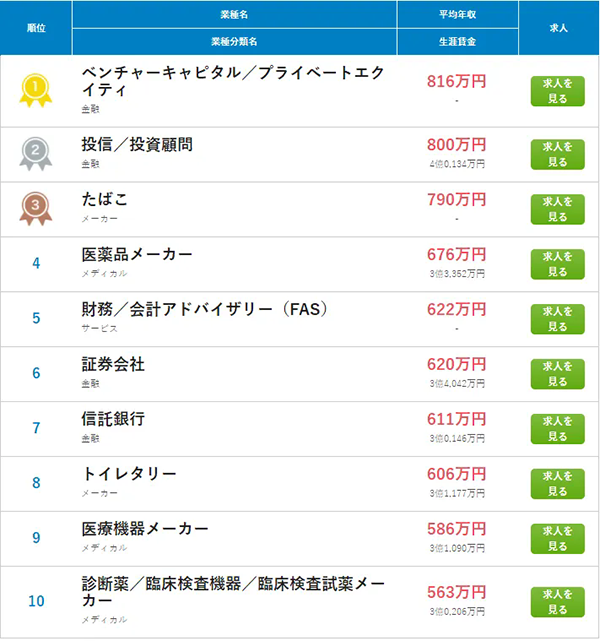Viewport: 600px width, 641px height.
Task: Click the gold first-place medal icon
Action: [x=36, y=90]
